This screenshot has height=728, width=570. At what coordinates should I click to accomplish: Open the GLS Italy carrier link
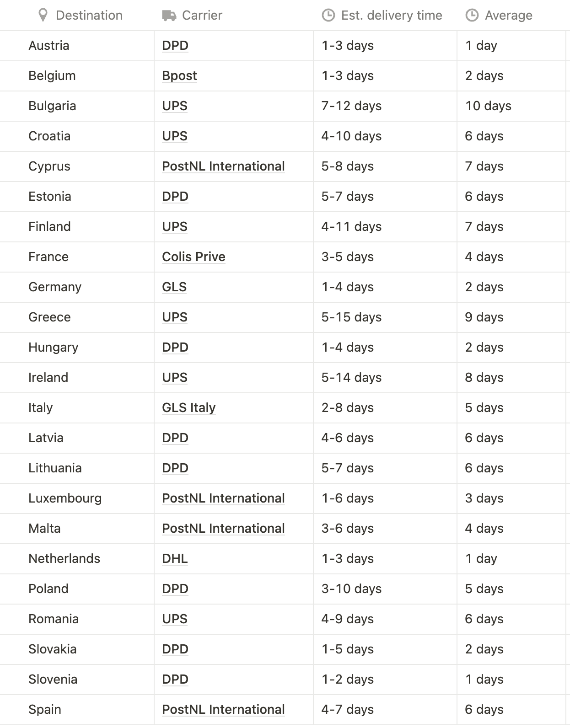188,408
